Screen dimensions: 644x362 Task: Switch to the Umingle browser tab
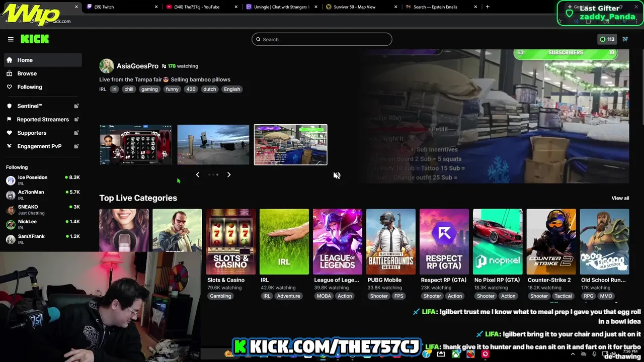tap(282, 7)
